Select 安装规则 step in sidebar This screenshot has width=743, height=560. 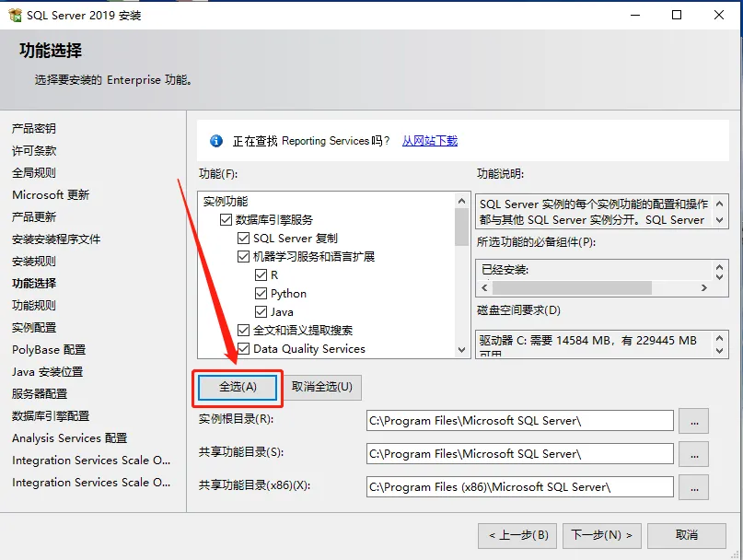click(34, 262)
